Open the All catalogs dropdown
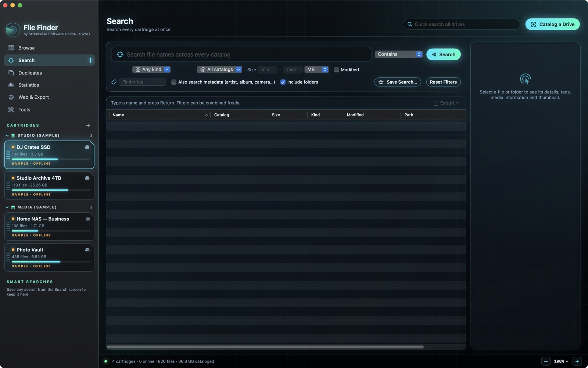This screenshot has height=368, width=588. 219,70
